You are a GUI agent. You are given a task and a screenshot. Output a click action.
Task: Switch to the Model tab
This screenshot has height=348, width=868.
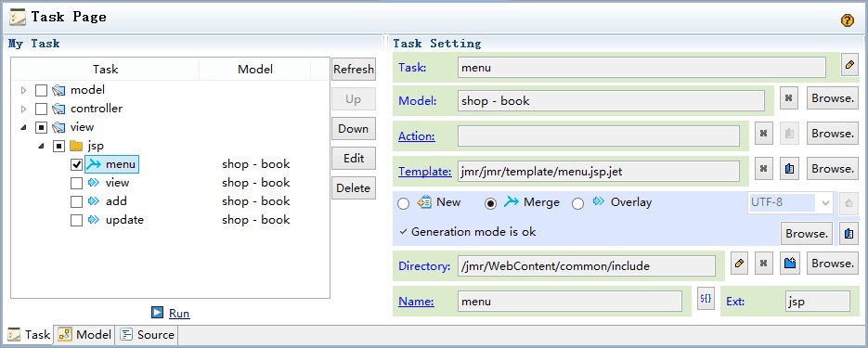pyautogui.click(x=84, y=335)
